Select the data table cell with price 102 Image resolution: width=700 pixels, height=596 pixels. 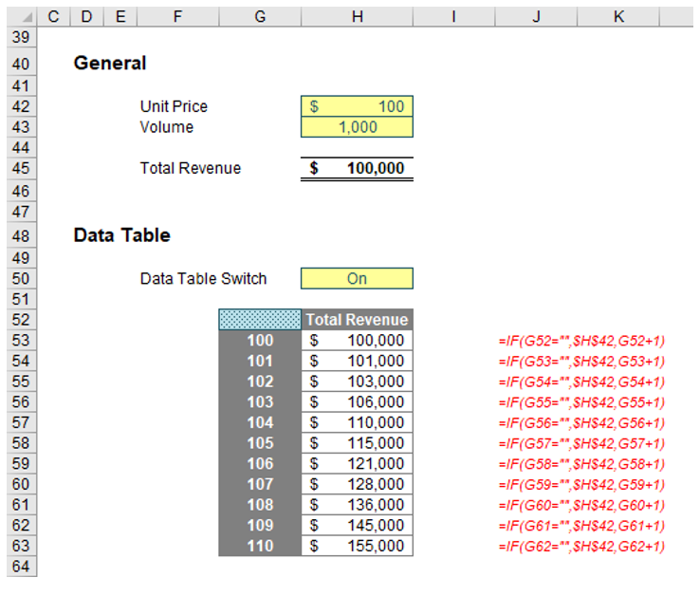[x=260, y=382]
